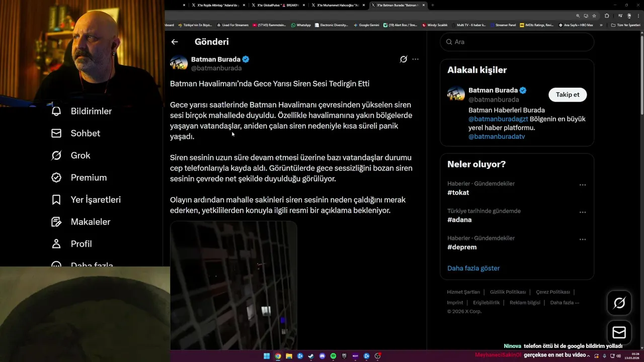This screenshot has width=644, height=362.
Task: Open the #deprem trending hashtag
Action: [462, 247]
